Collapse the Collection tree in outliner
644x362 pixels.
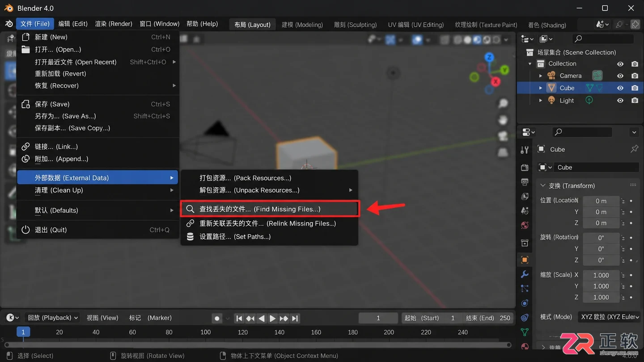(x=530, y=64)
